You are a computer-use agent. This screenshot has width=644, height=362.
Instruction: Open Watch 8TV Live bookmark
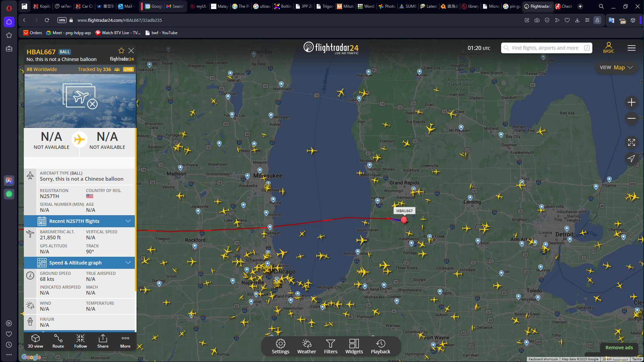click(118, 33)
